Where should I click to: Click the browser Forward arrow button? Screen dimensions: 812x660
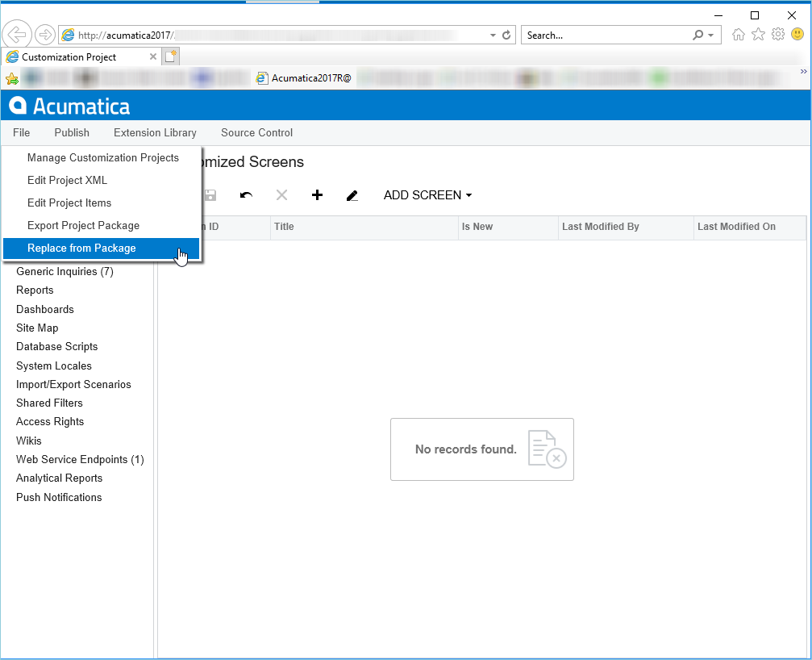(x=45, y=35)
